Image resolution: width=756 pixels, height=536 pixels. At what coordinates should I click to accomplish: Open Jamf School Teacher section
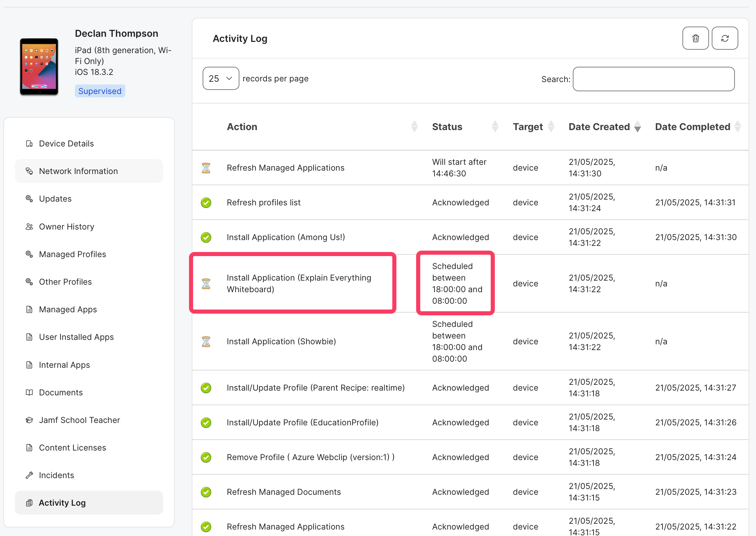click(x=89, y=420)
